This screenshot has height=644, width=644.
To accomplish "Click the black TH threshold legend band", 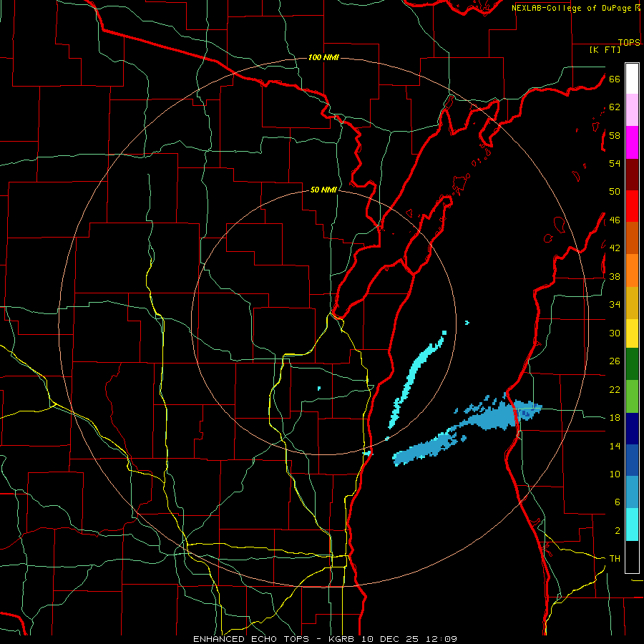I will [632, 557].
